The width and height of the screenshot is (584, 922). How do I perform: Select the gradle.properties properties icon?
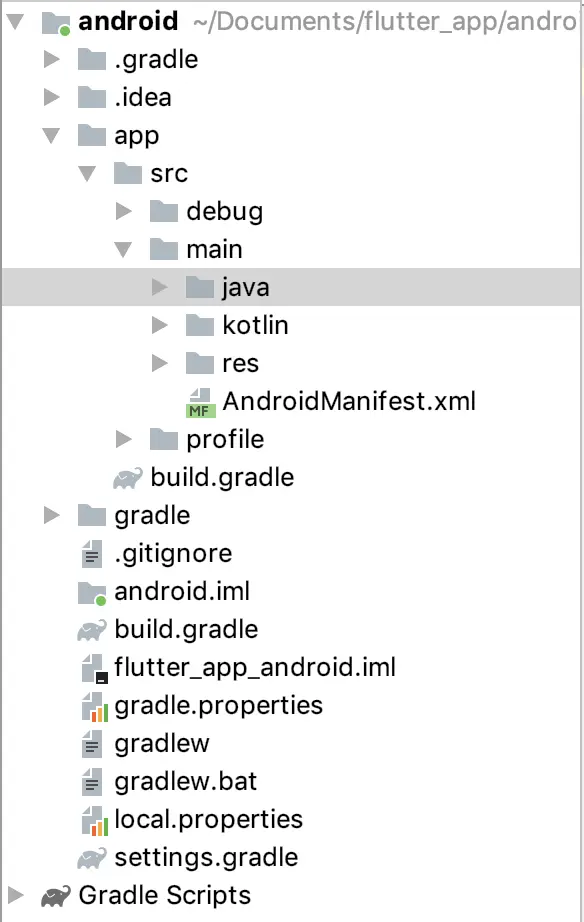coord(94,705)
